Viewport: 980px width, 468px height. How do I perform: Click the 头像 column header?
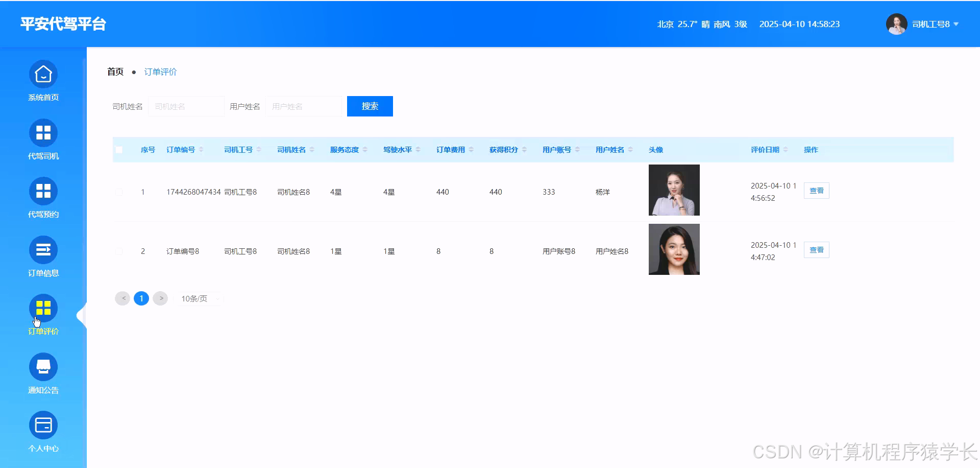[656, 150]
